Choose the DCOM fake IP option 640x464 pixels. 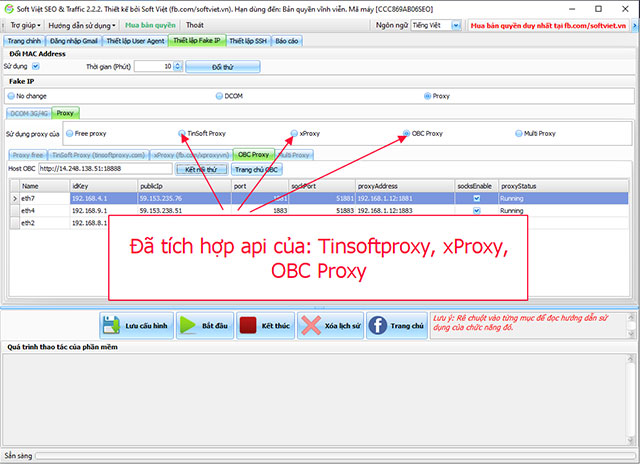click(219, 96)
